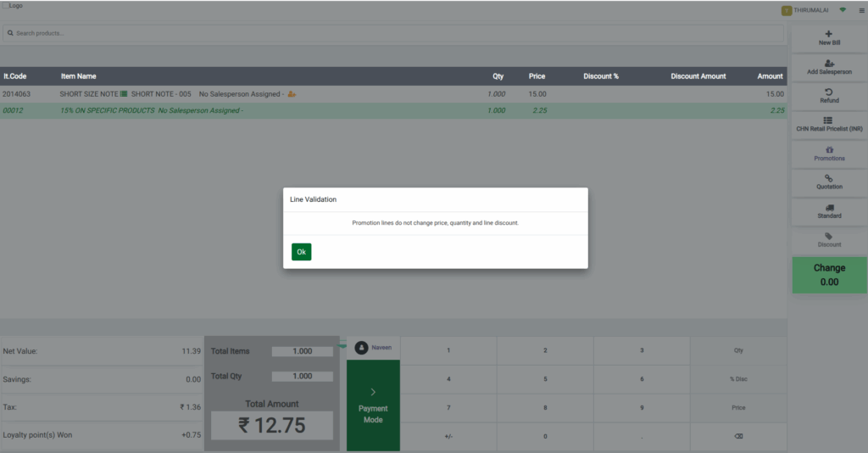The image size is (868, 453).
Task: Click the list icon beside SHORT SIZE NOTE
Action: [124, 94]
